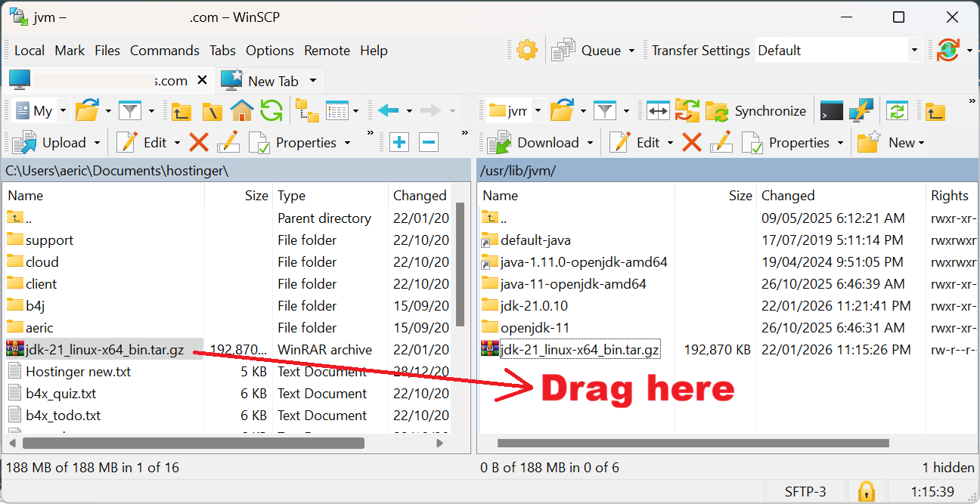The image size is (980, 504).
Task: Open the New dropdown button
Action: coord(892,142)
